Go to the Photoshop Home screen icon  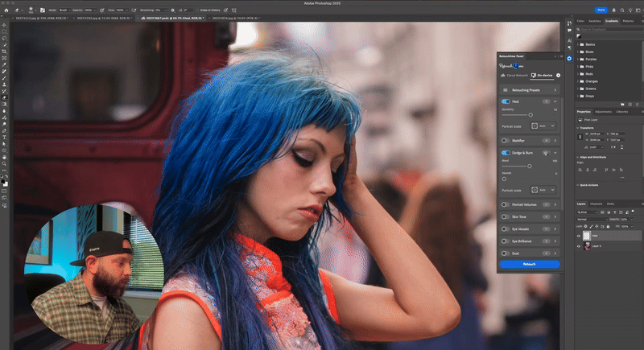(x=6, y=10)
